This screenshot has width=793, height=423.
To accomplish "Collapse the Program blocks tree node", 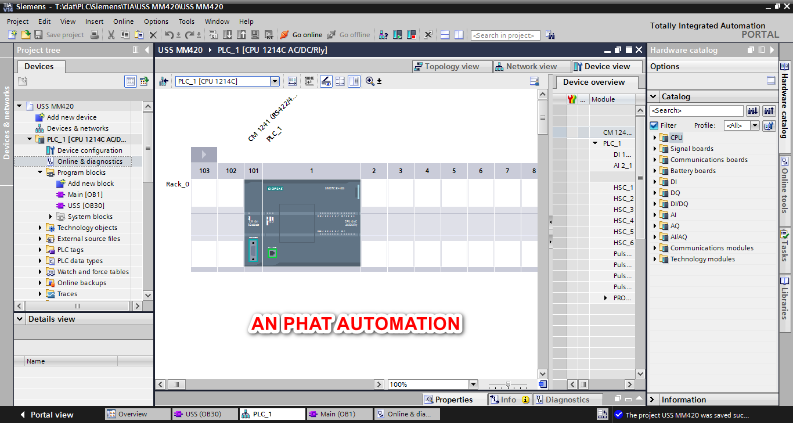I will pos(40,172).
